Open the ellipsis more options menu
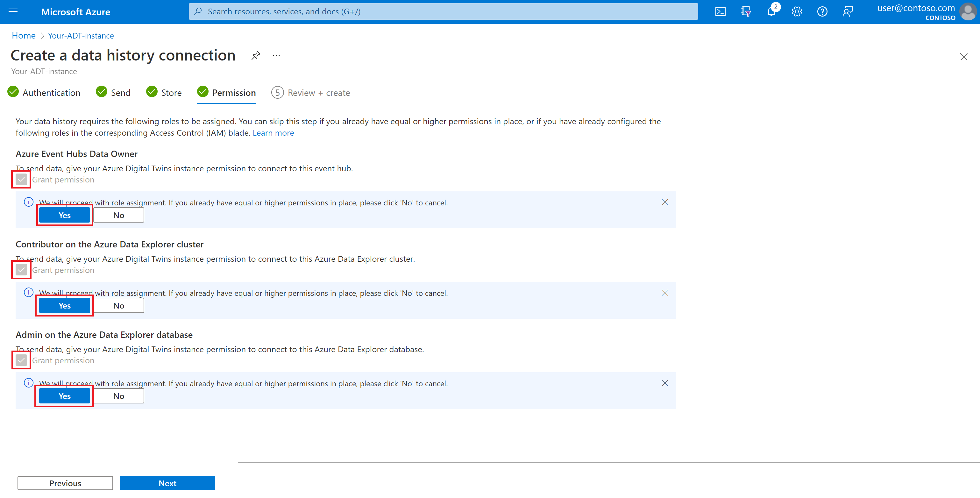The image size is (980, 498). click(277, 55)
